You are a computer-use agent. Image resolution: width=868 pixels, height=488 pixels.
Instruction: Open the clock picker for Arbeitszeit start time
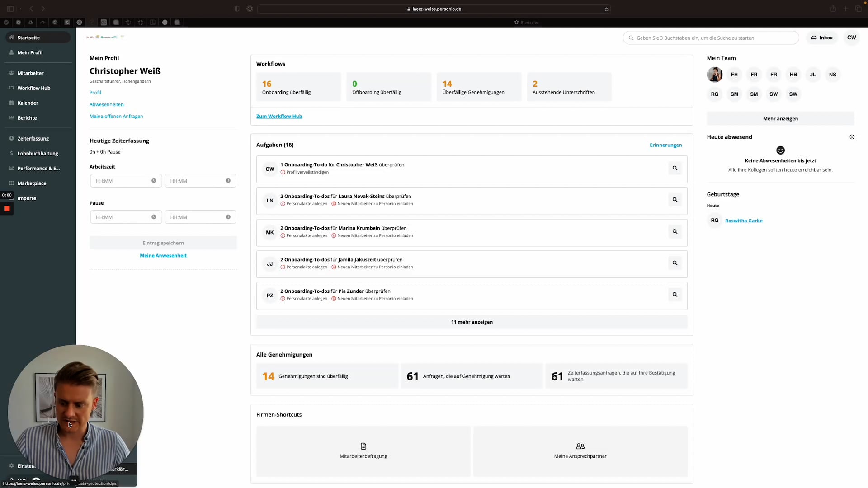[154, 180]
